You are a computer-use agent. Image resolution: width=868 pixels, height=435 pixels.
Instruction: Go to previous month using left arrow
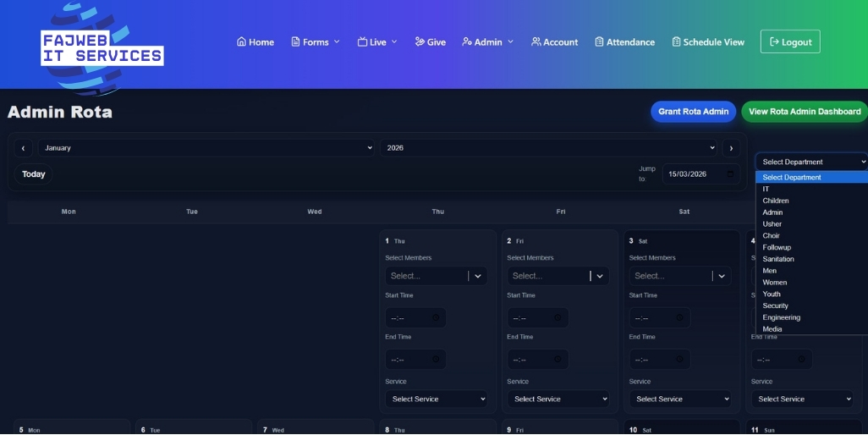pyautogui.click(x=23, y=148)
